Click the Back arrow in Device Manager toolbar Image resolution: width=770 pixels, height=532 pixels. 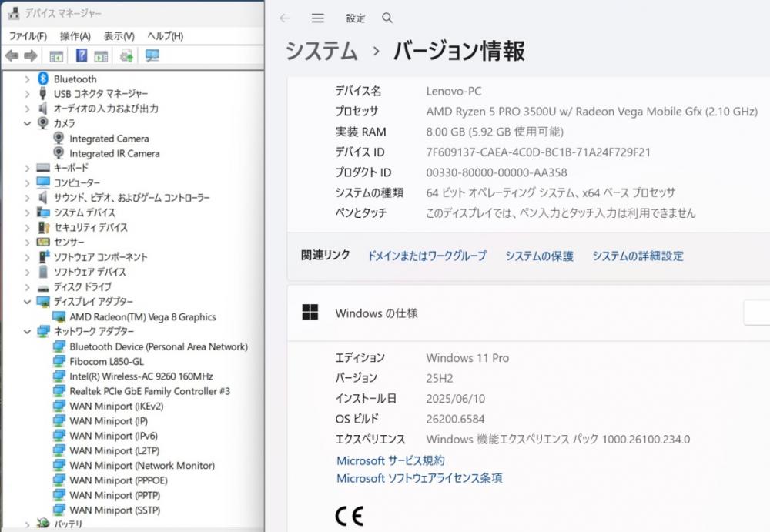click(12, 55)
